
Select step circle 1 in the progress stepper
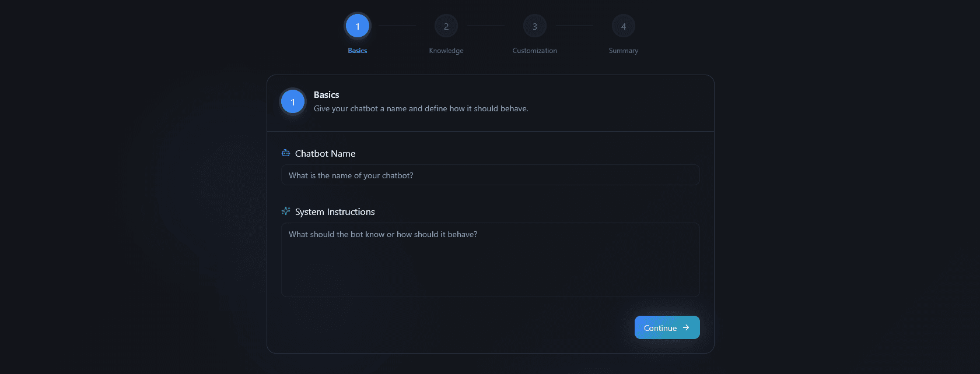pos(357,26)
